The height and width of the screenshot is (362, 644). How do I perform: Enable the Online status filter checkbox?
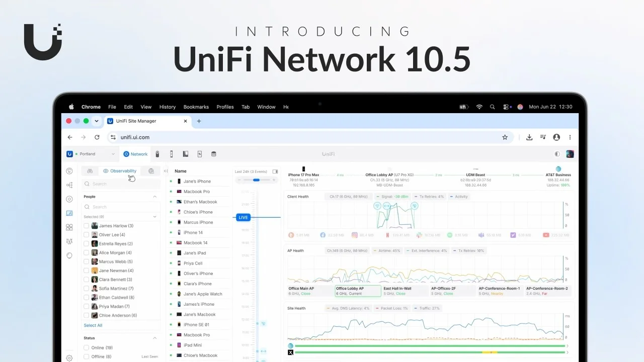pos(87,347)
